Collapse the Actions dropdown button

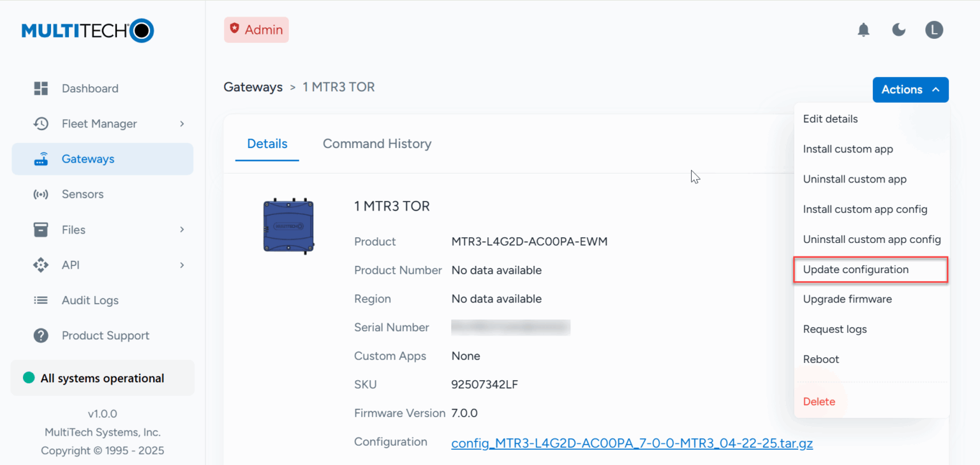pyautogui.click(x=910, y=90)
